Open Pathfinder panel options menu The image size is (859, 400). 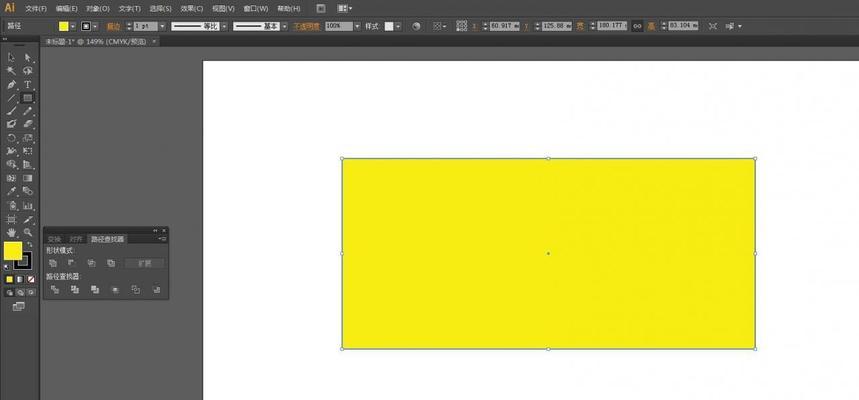click(163, 239)
